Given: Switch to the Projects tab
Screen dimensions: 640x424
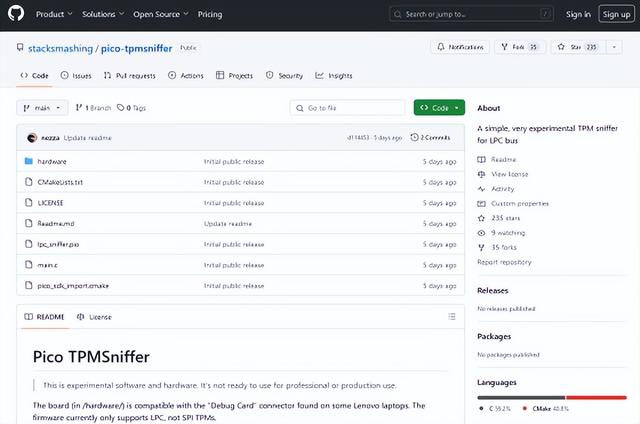Looking at the screenshot, I should 234,75.
